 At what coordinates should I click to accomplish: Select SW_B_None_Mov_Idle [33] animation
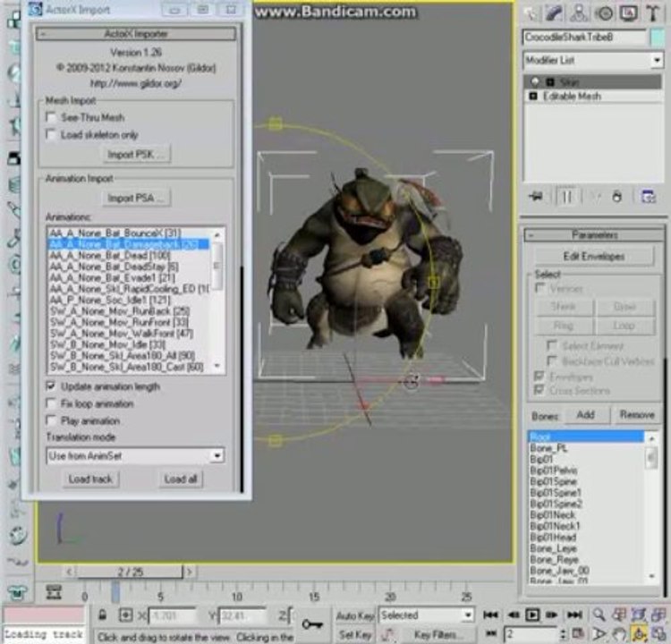click(x=107, y=344)
